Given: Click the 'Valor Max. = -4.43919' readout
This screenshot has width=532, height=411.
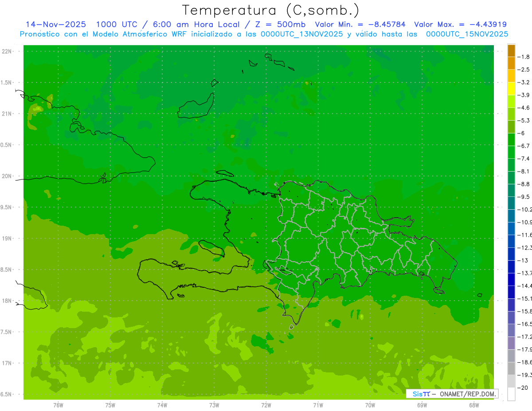Looking at the screenshot, I should click(x=460, y=24).
